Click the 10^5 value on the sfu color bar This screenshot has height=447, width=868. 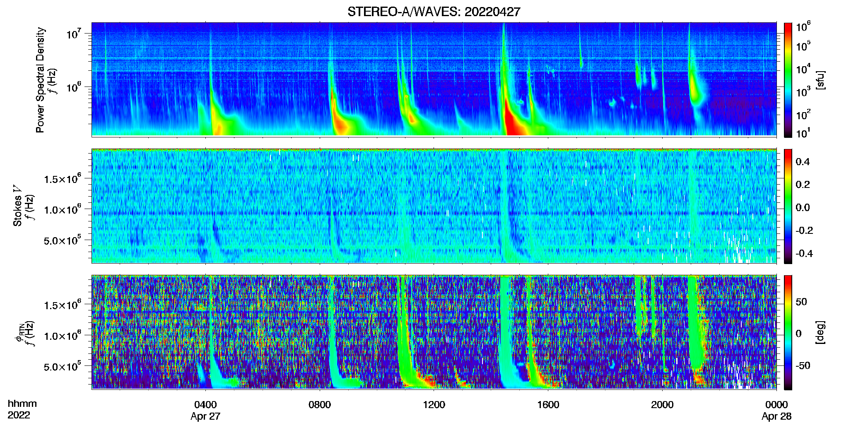(803, 46)
